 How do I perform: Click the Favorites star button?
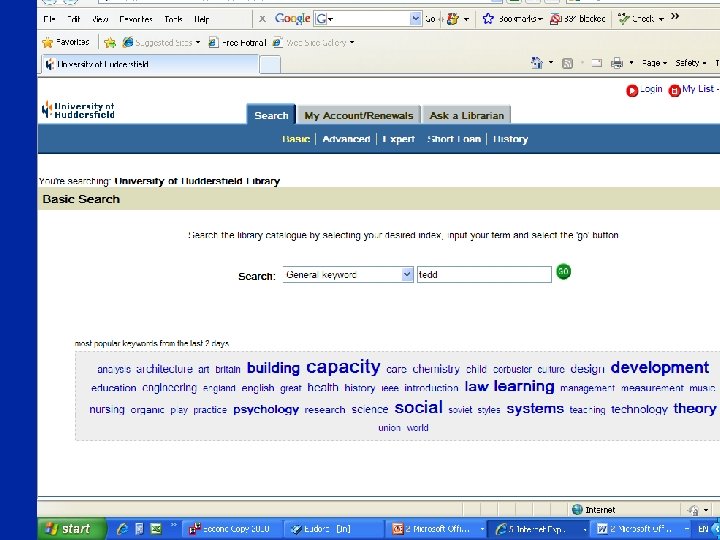point(66,42)
